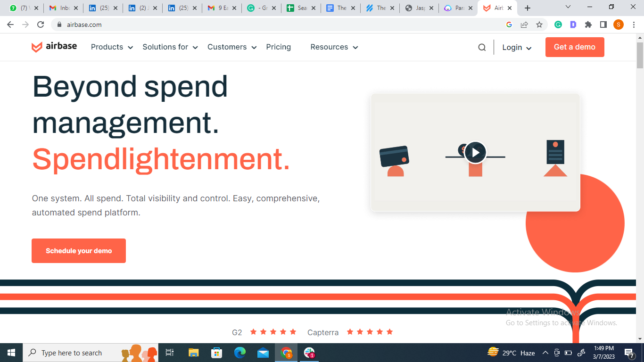Open the weather widget showing 29°C Haze

(x=511, y=353)
